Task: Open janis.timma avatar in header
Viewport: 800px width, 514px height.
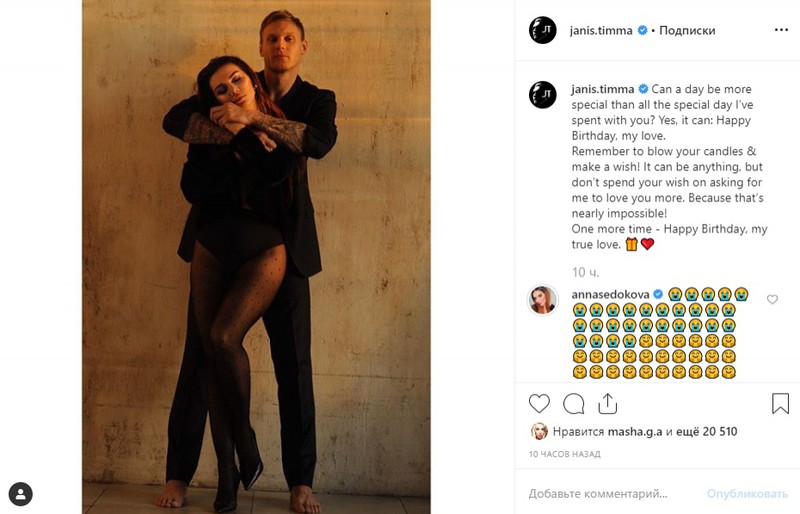Action: pyautogui.click(x=543, y=30)
